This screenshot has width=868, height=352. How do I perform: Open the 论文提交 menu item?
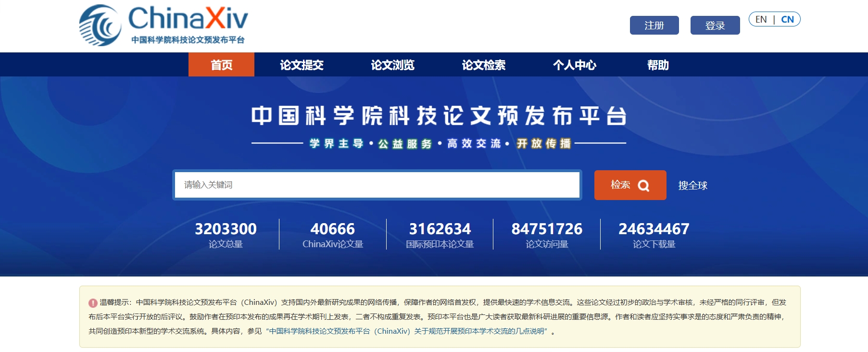tap(302, 64)
